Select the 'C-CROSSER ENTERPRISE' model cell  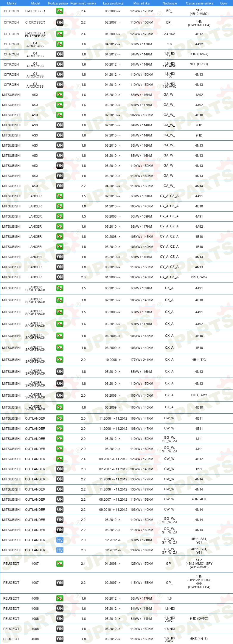35,34
